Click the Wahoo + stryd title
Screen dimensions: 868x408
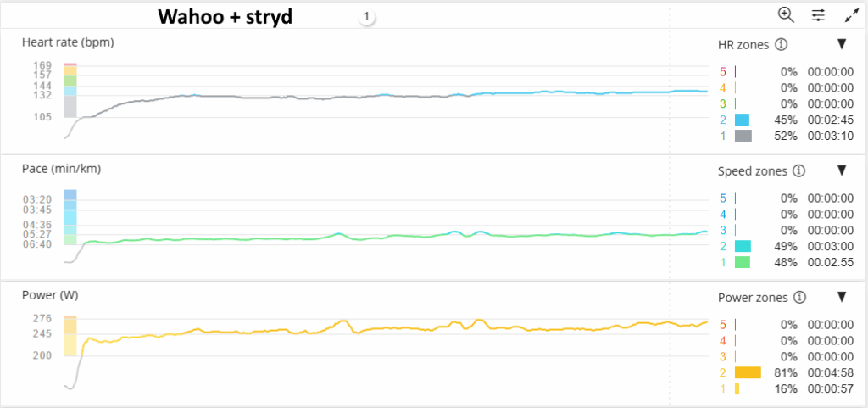tap(225, 17)
